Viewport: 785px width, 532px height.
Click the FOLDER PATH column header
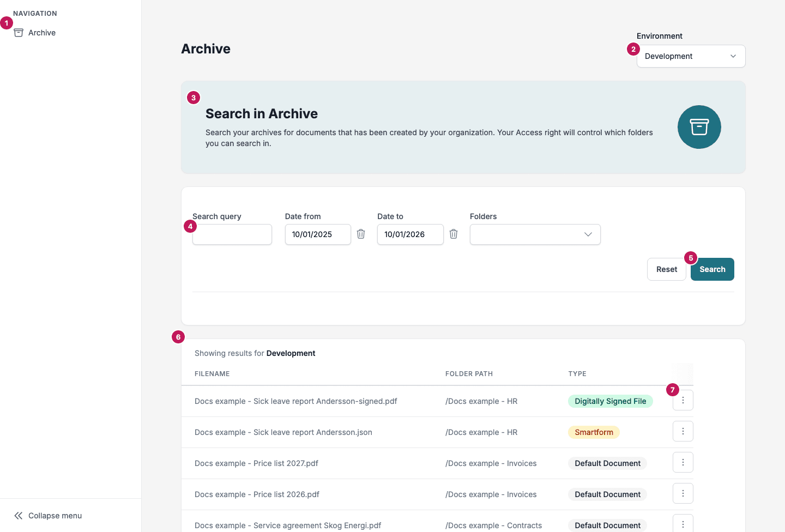click(469, 374)
